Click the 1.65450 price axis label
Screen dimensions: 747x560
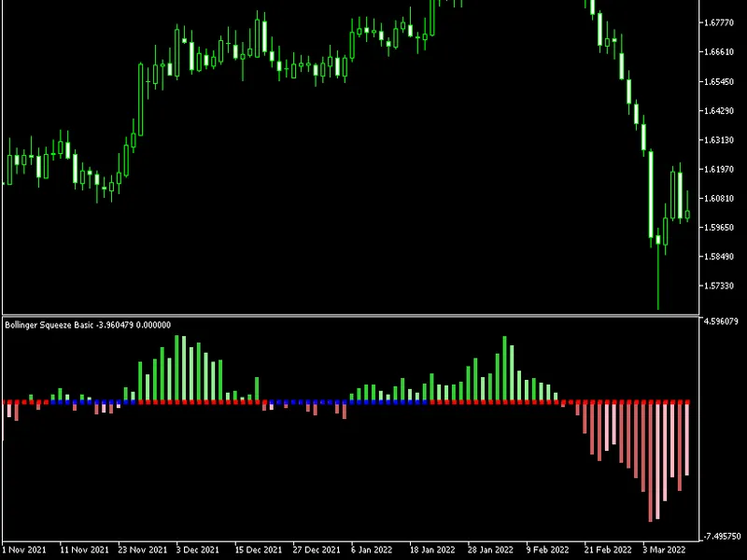point(719,81)
